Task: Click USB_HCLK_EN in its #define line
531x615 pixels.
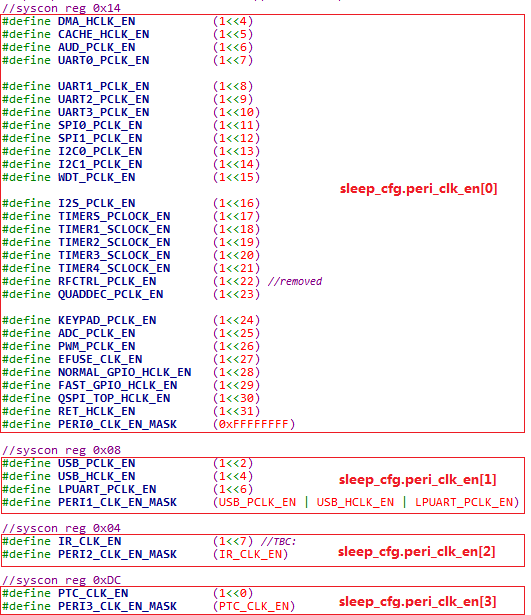Action: click(96, 476)
